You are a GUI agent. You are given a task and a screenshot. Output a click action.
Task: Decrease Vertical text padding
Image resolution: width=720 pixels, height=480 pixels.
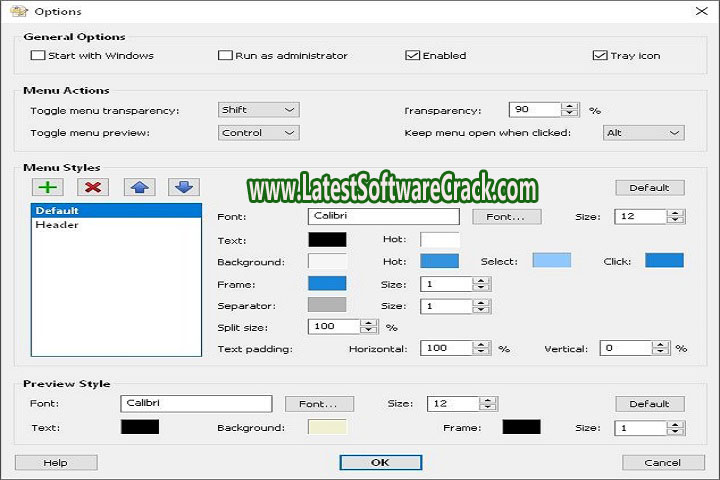coord(660,351)
